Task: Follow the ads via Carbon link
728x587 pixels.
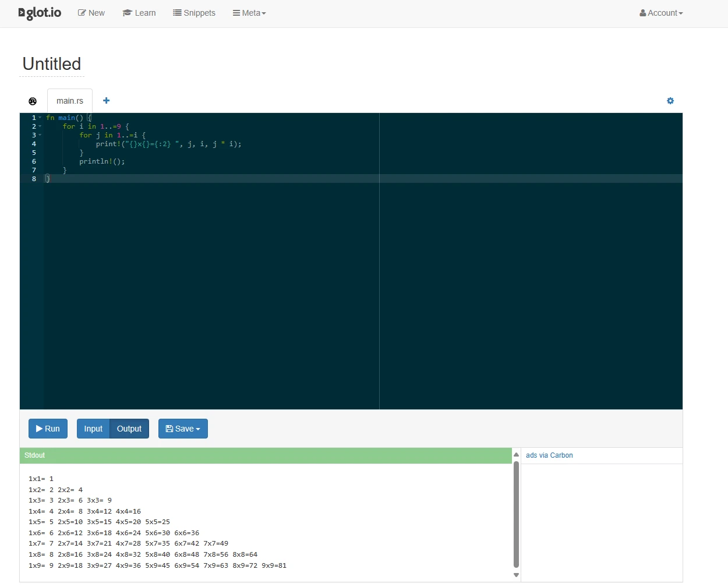Action: coord(549,455)
